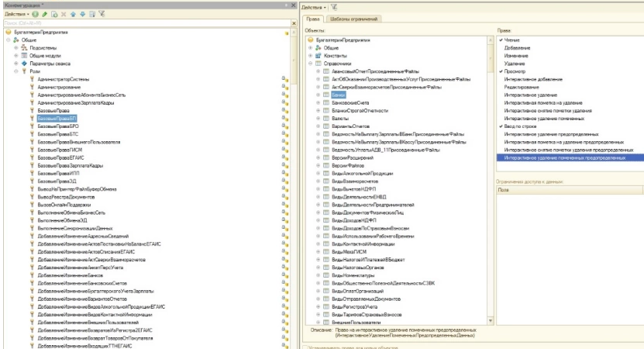Click the green add button in configuration toolbar
644x349 pixels.
click(x=36, y=14)
